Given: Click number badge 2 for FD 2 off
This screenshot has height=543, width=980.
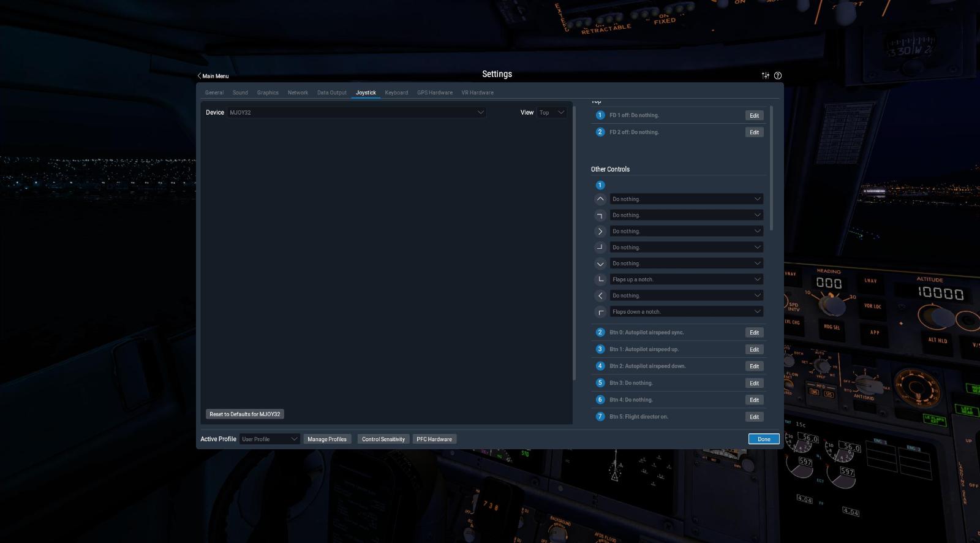Looking at the screenshot, I should (600, 132).
